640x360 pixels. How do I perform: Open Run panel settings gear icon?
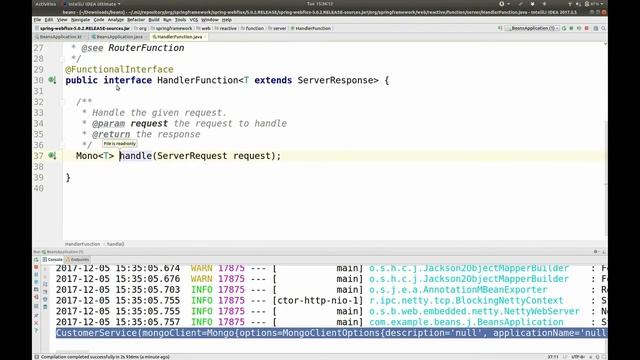(x=596, y=252)
